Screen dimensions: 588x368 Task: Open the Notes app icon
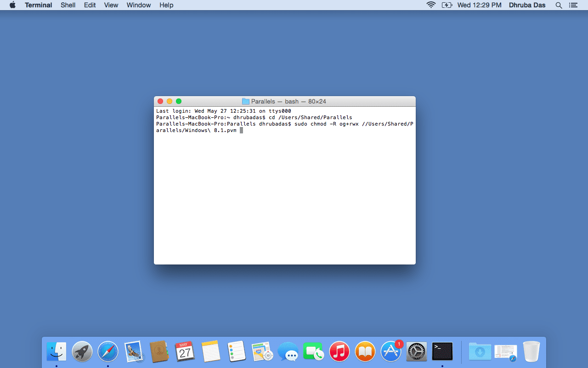211,352
